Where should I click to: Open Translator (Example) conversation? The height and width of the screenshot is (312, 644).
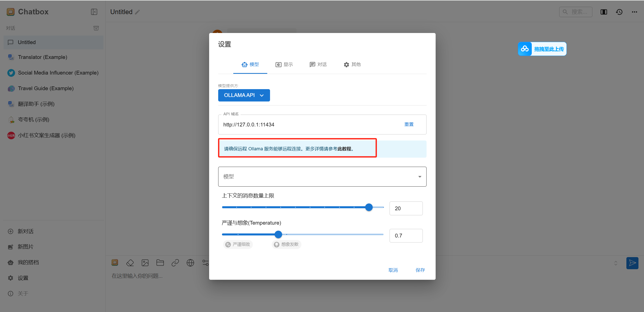coord(53,57)
